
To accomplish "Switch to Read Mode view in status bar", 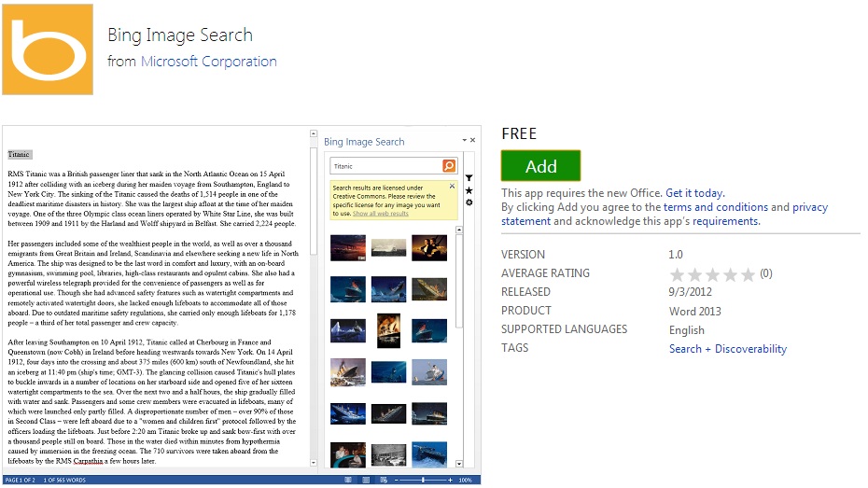I will pos(348,480).
